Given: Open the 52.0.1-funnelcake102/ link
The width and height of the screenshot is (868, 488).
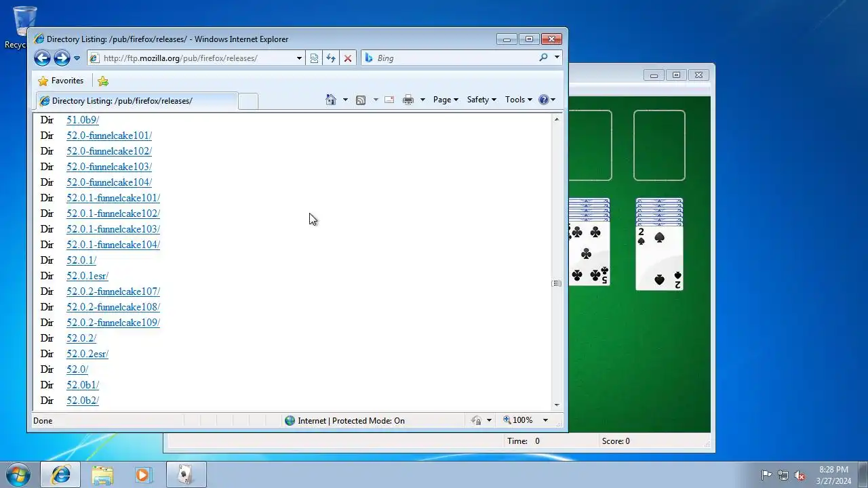Looking at the screenshot, I should tap(113, 213).
